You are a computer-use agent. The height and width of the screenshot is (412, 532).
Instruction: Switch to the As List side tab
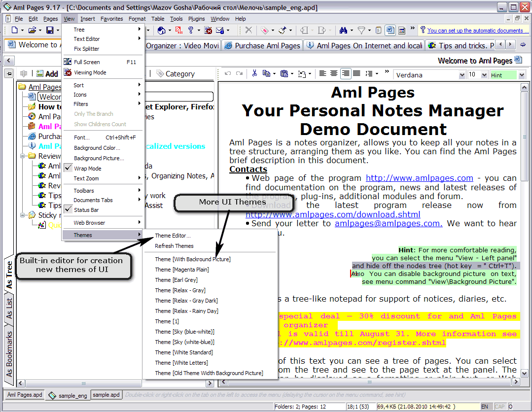click(9, 308)
